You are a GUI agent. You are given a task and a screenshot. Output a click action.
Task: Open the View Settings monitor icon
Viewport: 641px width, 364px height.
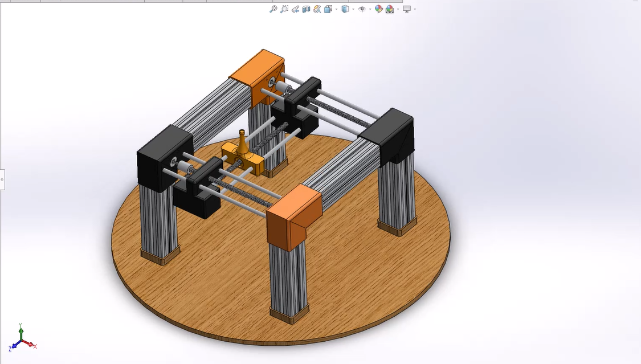pyautogui.click(x=406, y=9)
